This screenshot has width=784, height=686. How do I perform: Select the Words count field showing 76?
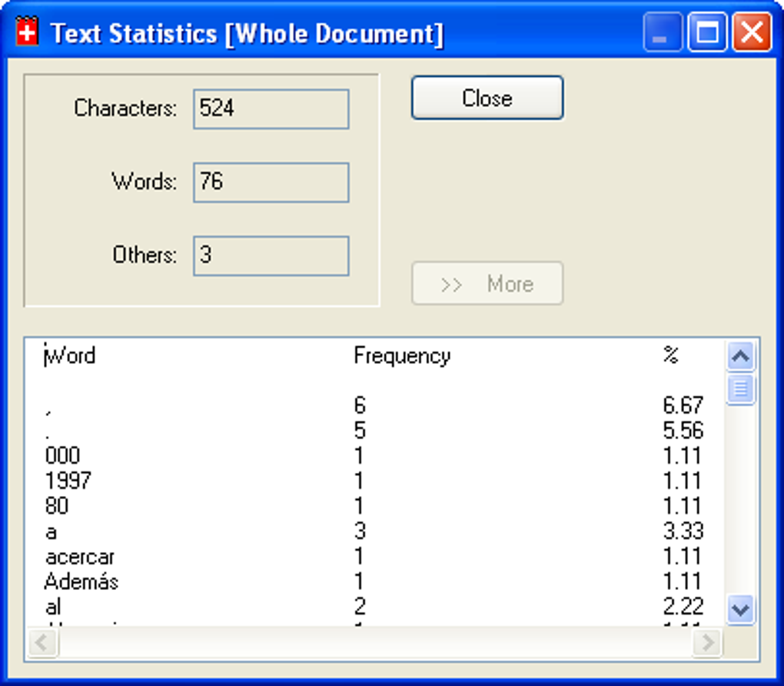point(271,181)
